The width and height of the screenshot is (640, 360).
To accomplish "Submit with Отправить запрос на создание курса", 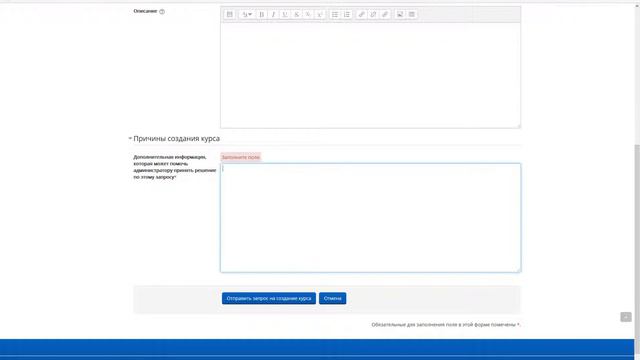I will click(269, 298).
